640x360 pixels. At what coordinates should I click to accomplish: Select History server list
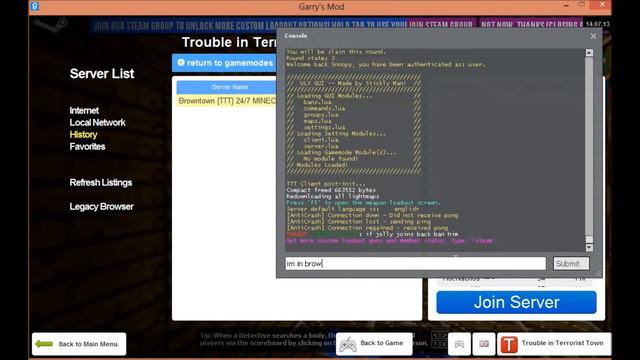tap(83, 135)
